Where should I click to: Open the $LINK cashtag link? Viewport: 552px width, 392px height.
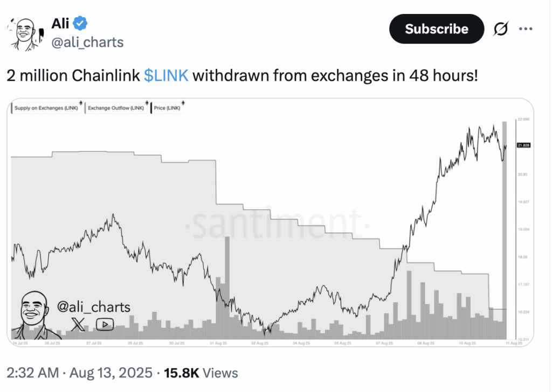pos(166,75)
